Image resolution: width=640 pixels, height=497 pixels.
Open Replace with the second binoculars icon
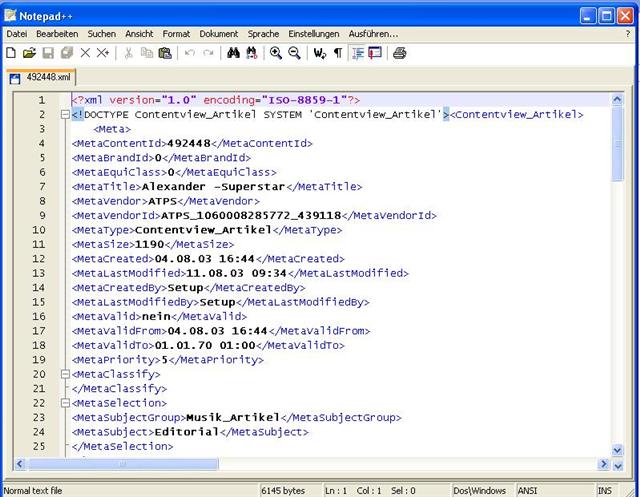click(251, 53)
